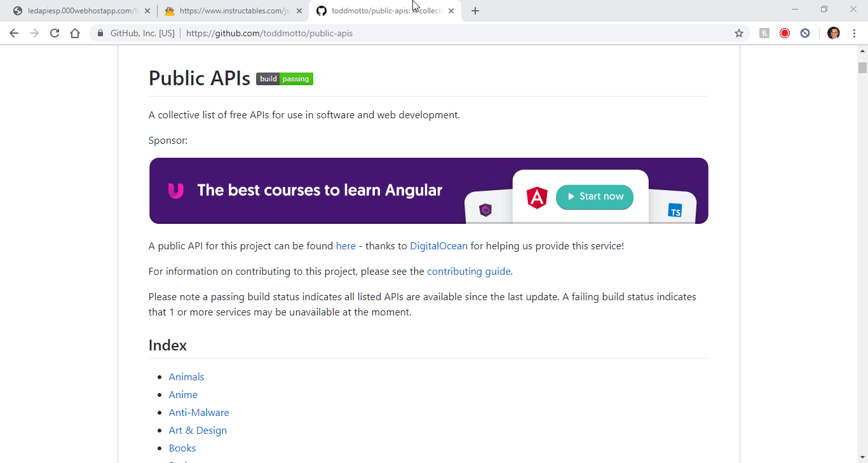The width and height of the screenshot is (868, 463).
Task: Open the Chrome profile avatar
Action: (834, 33)
